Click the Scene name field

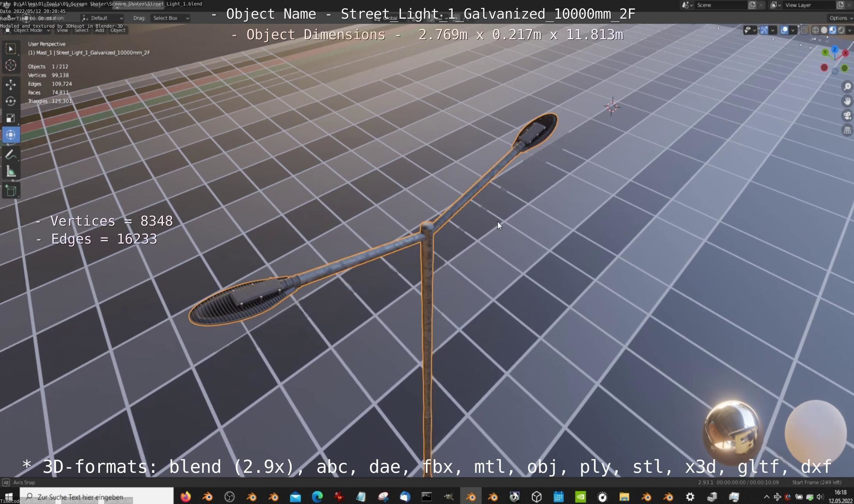point(721,5)
